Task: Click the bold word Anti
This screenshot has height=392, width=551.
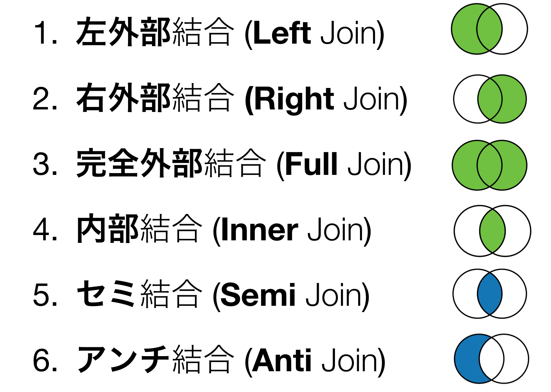Action: pos(282,360)
